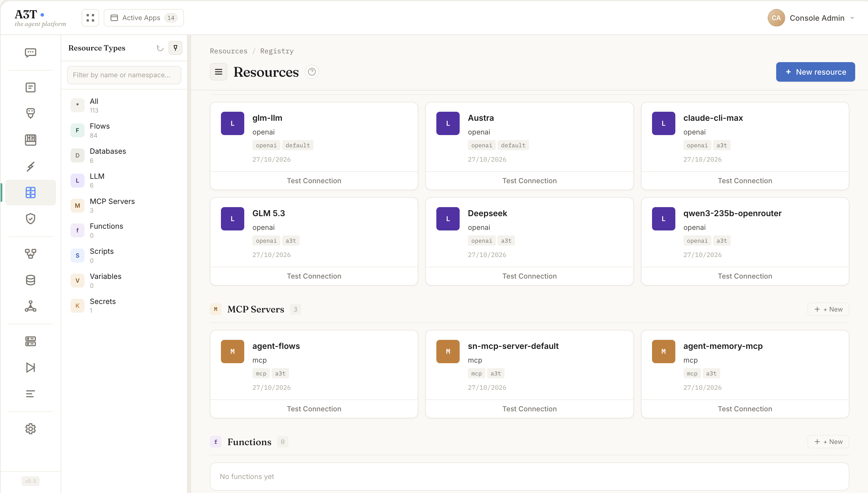Click the v0.5 version label
The width and height of the screenshot is (868, 493).
click(x=30, y=481)
